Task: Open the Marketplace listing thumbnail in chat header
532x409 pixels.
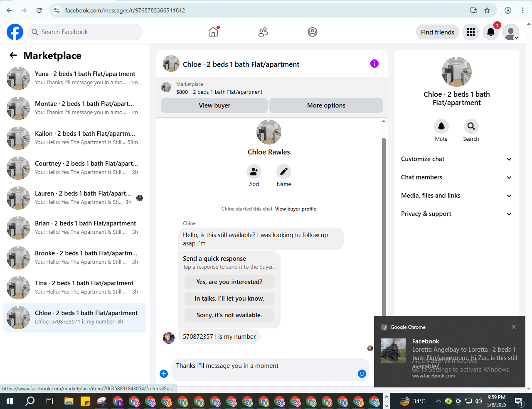Action: (166, 87)
